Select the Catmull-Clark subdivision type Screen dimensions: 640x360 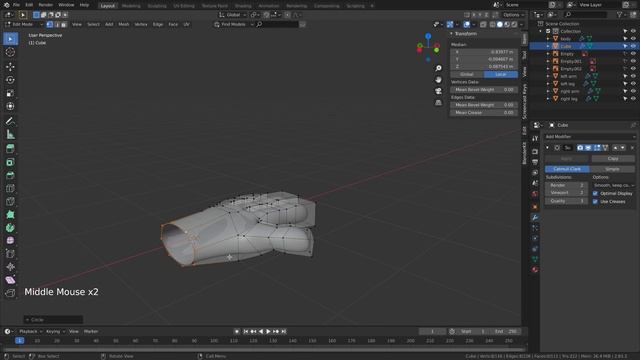pyautogui.click(x=567, y=169)
